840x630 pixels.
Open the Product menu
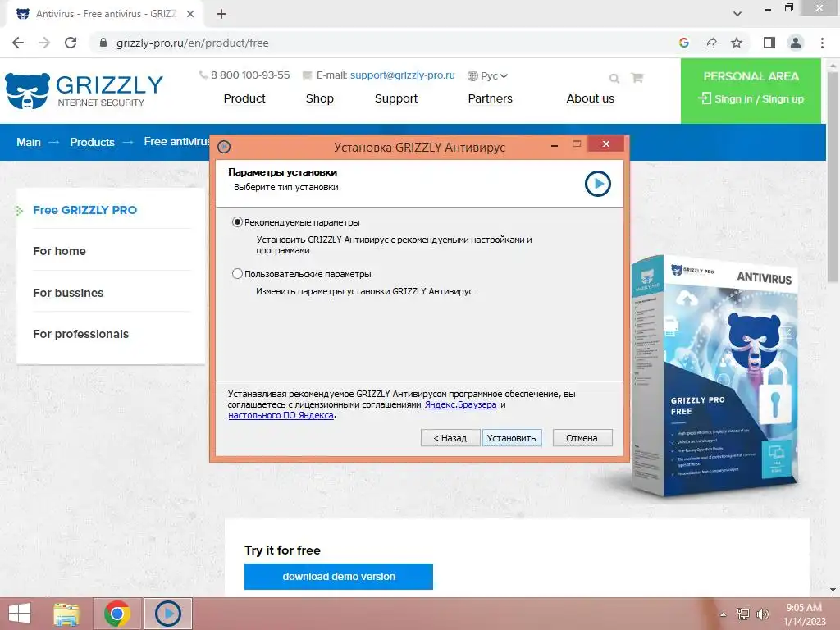[244, 98]
